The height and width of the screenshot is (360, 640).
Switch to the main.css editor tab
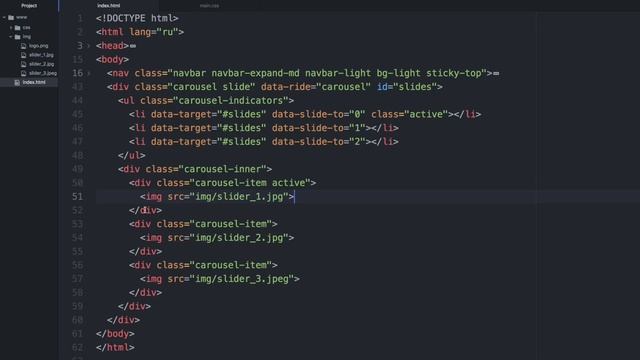pos(209,6)
